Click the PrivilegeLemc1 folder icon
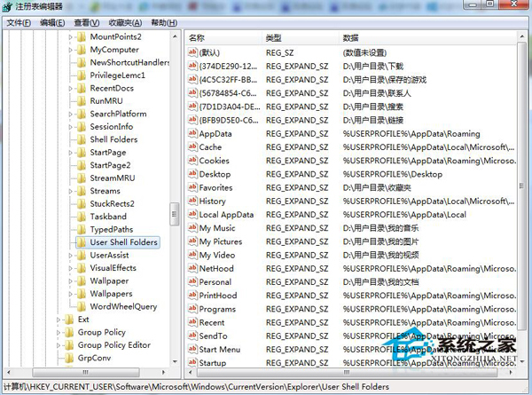 coord(82,75)
